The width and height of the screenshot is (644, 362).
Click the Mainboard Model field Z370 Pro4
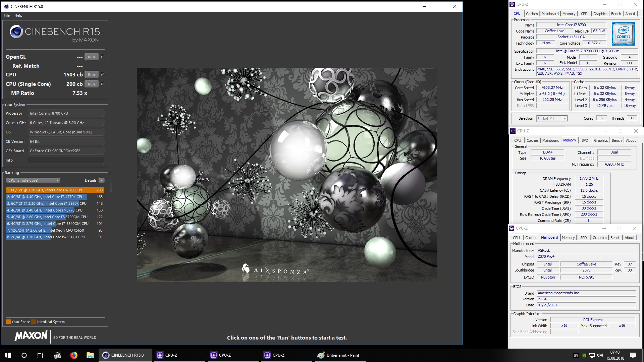pos(568,256)
